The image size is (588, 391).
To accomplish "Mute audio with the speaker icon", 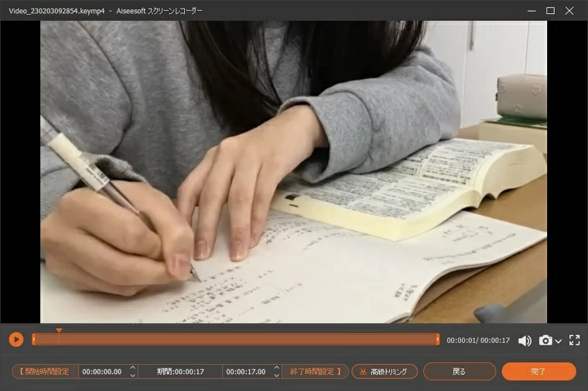I will tap(525, 340).
